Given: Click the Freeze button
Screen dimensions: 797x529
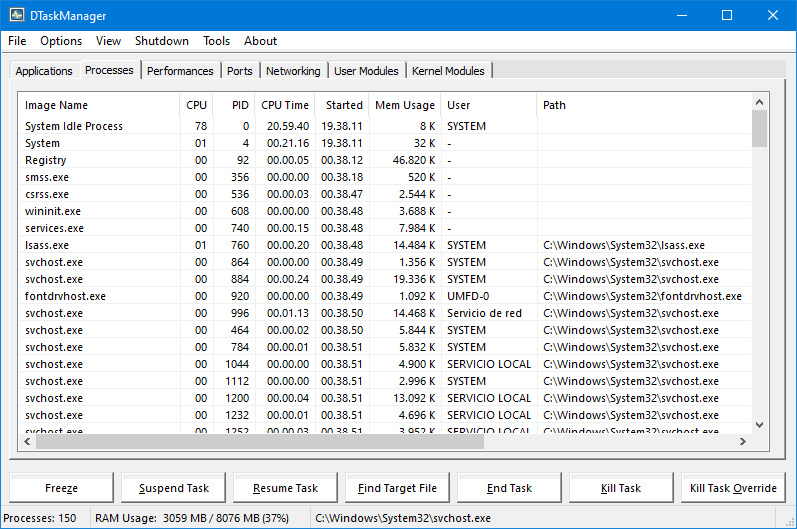Looking at the screenshot, I should (62, 488).
